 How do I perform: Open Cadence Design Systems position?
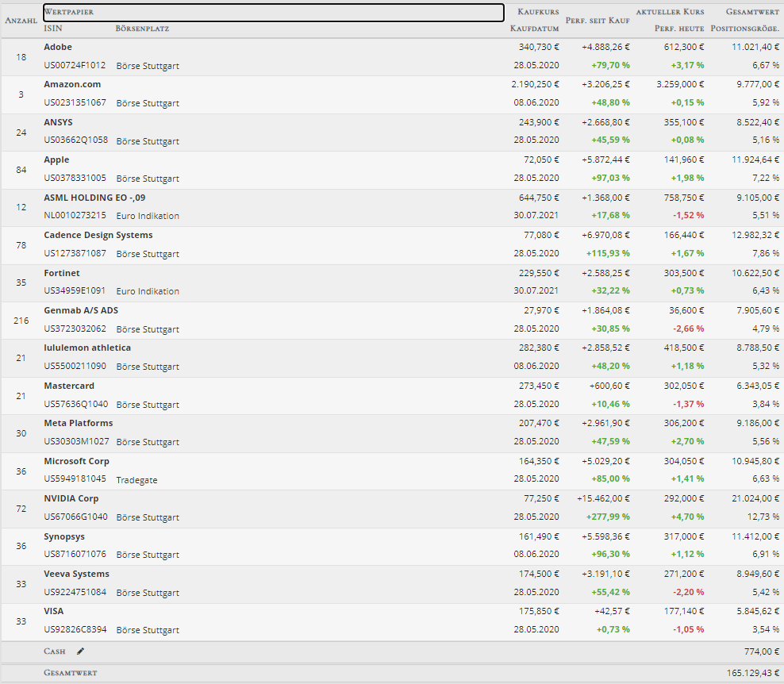[392, 245]
